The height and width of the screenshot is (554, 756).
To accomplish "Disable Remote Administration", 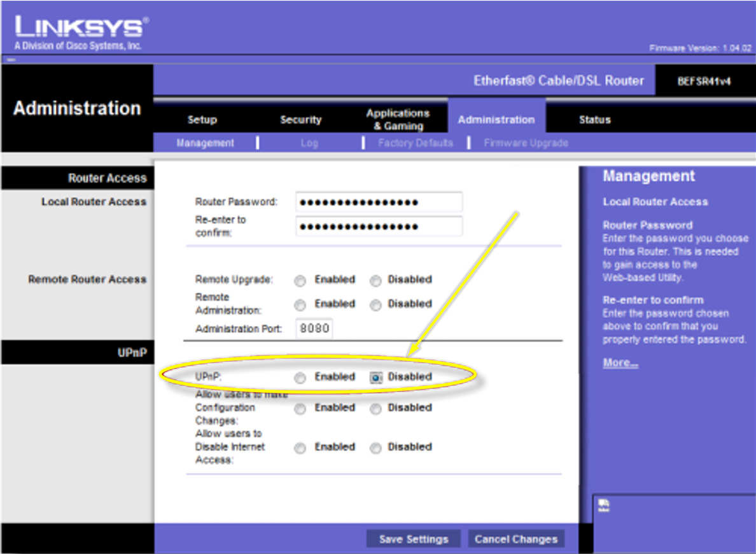I will point(375,304).
